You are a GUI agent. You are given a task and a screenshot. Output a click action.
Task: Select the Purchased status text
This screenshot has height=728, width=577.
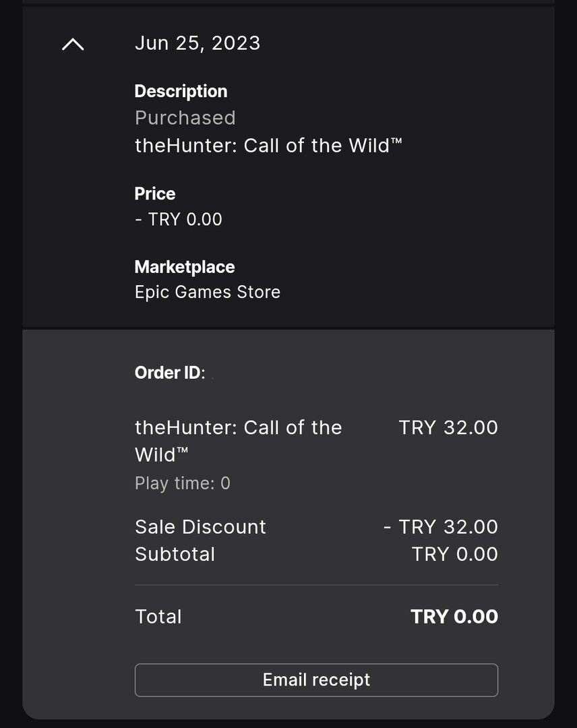pos(185,118)
